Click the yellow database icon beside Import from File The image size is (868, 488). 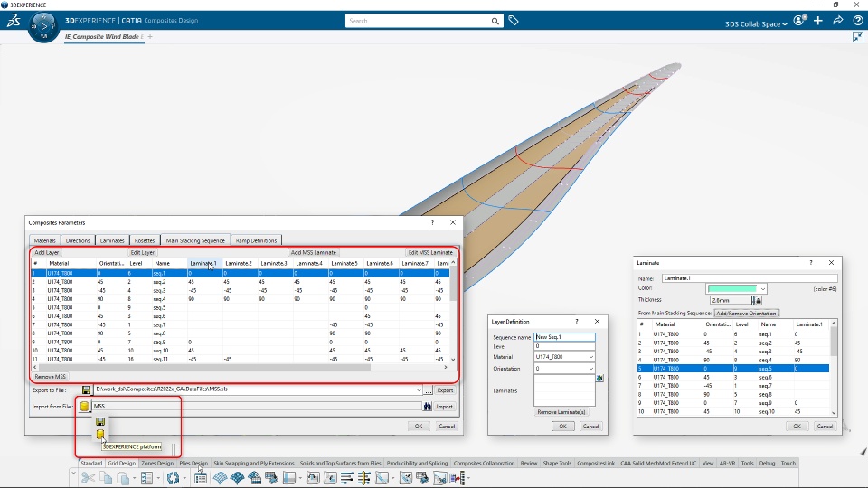point(83,406)
